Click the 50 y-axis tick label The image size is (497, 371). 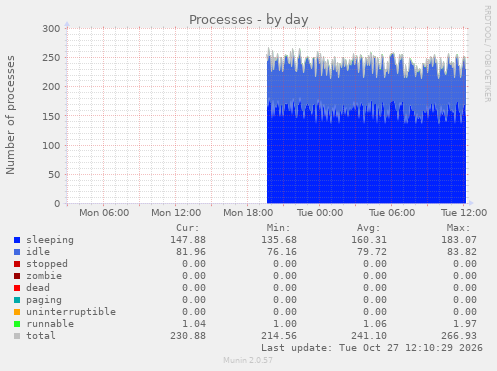(54, 175)
